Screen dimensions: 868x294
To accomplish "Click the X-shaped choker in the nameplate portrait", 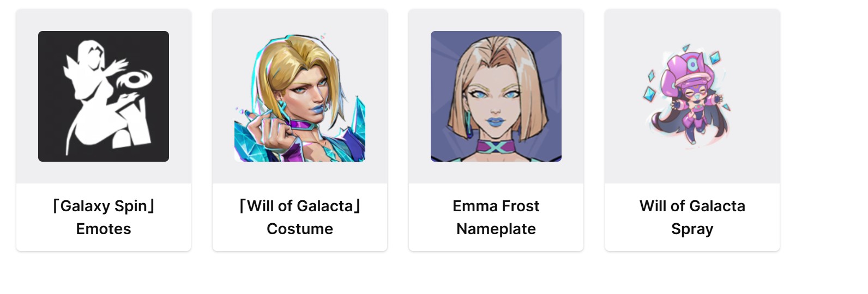I will coord(496,147).
